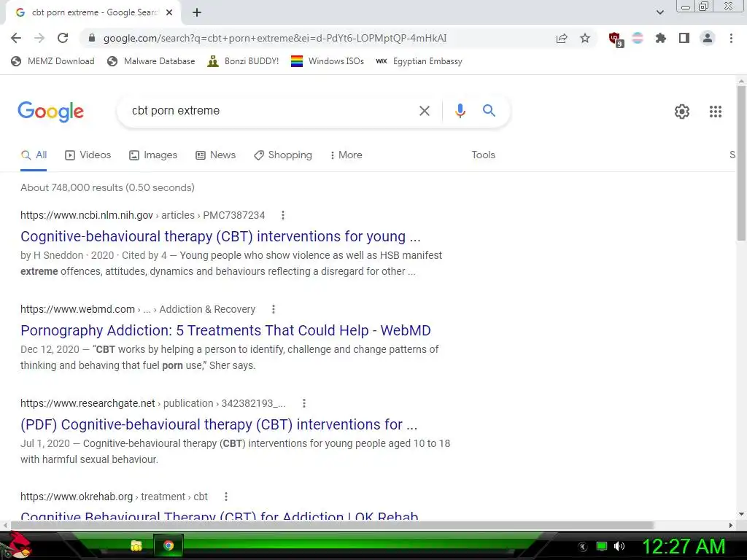Image resolution: width=747 pixels, height=560 pixels.
Task: Click the 12:27 AM clock
Action: (684, 546)
